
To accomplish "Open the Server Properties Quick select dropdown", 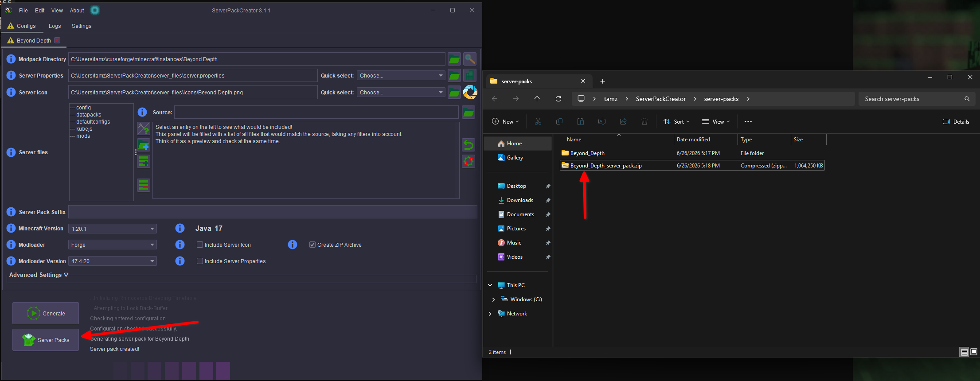I will coord(401,76).
